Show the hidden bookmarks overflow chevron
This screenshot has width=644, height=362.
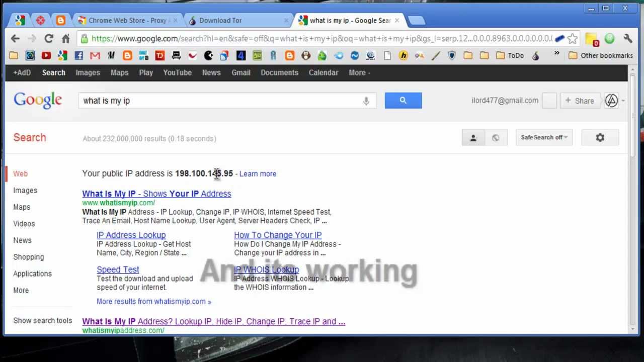[x=557, y=53]
